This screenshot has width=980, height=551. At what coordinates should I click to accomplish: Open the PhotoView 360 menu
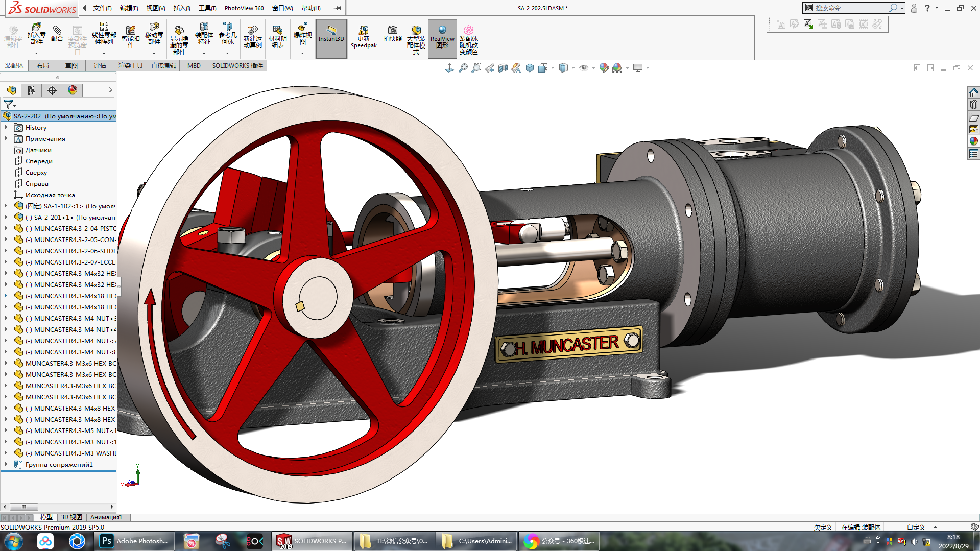point(244,8)
